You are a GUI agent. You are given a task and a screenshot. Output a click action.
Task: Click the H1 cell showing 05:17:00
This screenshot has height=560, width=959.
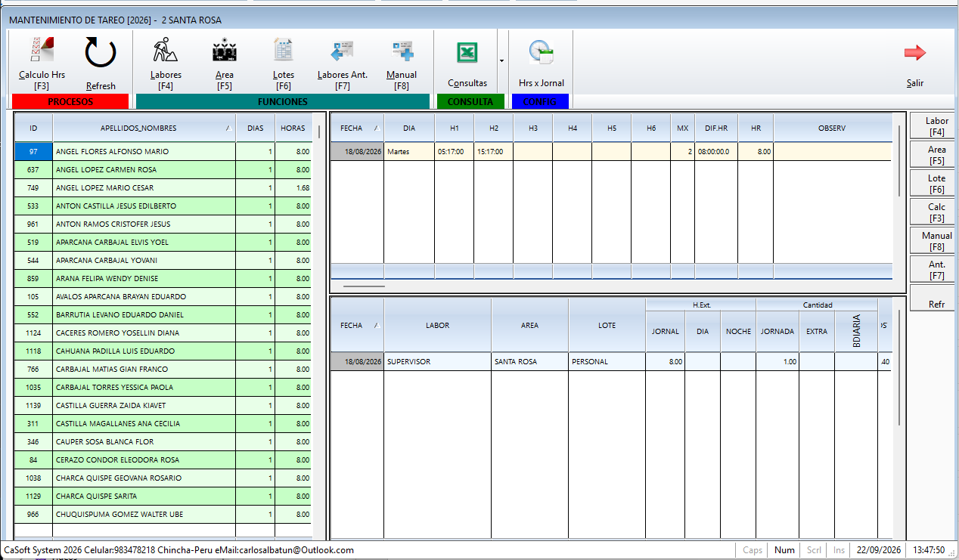click(455, 151)
